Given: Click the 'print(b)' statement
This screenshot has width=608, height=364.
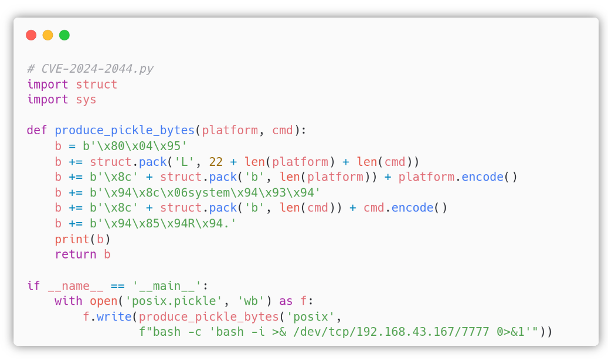Looking at the screenshot, I should tap(83, 239).
